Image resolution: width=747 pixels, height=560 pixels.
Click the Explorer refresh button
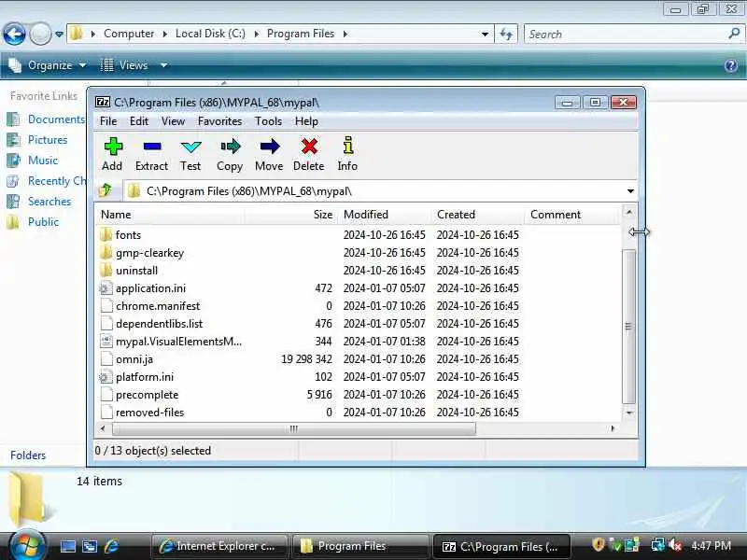click(506, 34)
